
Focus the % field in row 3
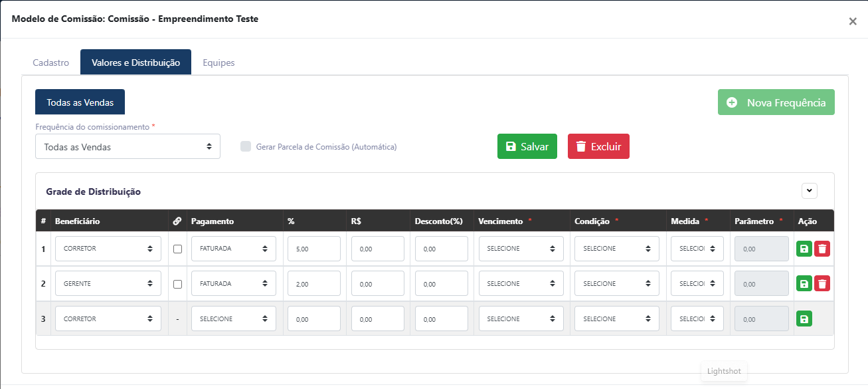point(314,319)
